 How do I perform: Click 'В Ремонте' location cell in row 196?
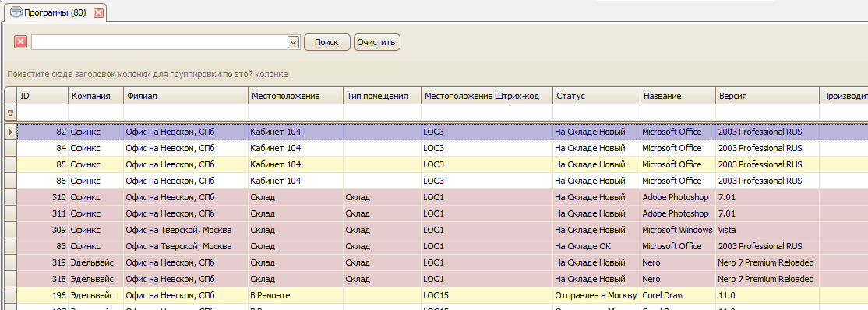click(x=295, y=295)
